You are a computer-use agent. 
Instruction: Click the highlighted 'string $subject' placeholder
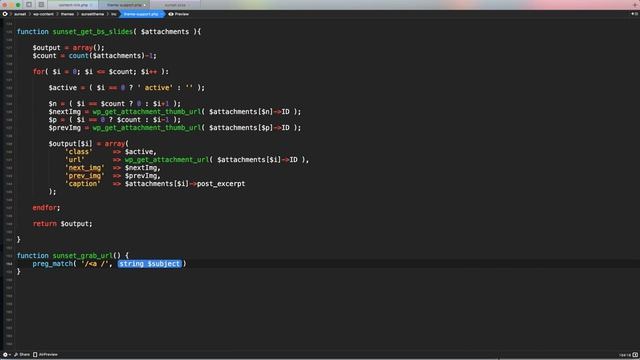point(150,264)
